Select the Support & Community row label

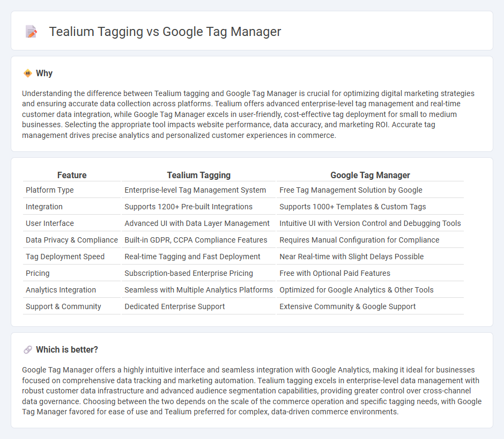tap(63, 306)
